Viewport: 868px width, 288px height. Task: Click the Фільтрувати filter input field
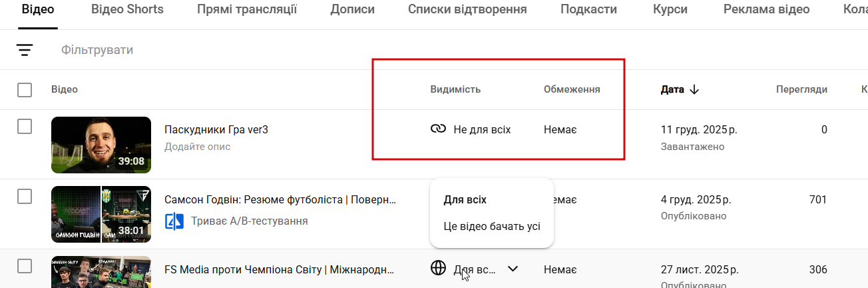[97, 50]
